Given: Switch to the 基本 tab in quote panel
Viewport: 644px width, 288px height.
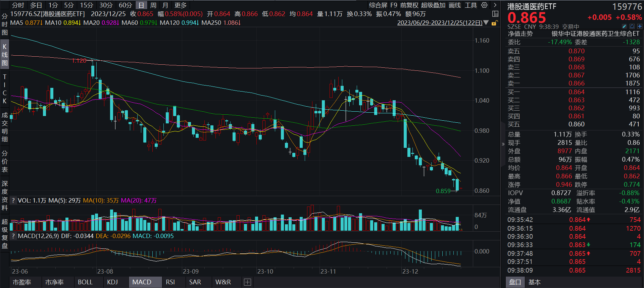Looking at the screenshot, I should tap(535, 282).
